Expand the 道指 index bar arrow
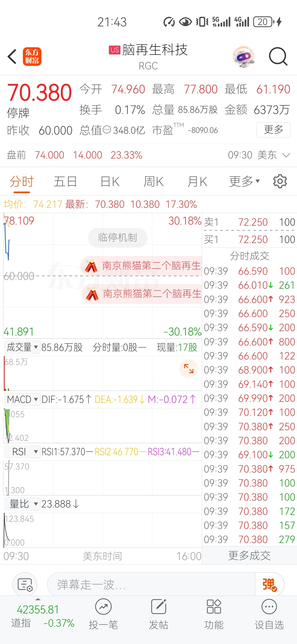This screenshot has height=644, width=297. pyautogui.click(x=38, y=599)
